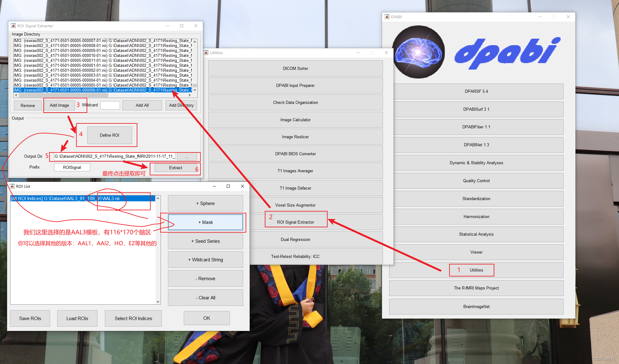
Task: Launch DPABIFiber 1.1
Action: [x=476, y=127]
